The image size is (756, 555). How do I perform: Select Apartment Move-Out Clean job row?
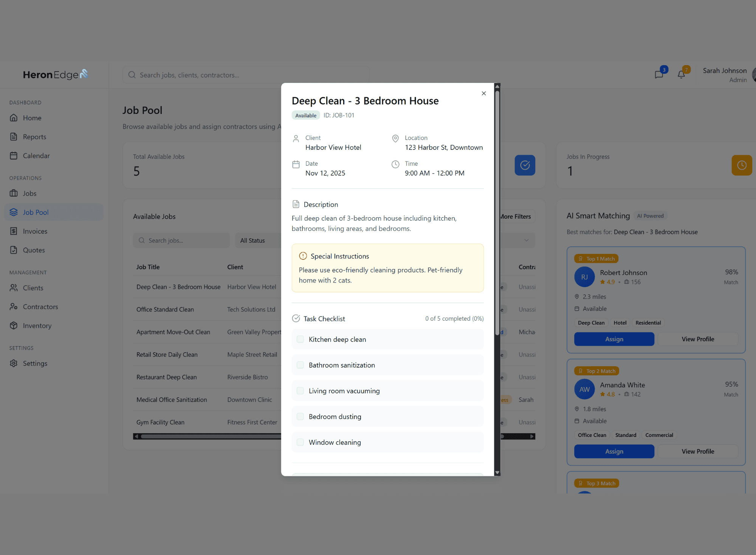207,332
